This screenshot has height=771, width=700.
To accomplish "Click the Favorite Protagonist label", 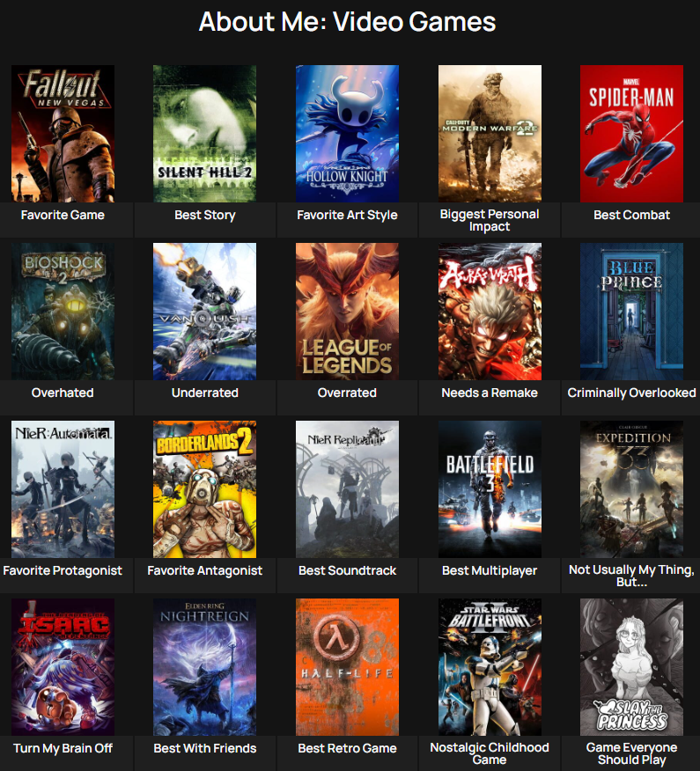I will (63, 570).
